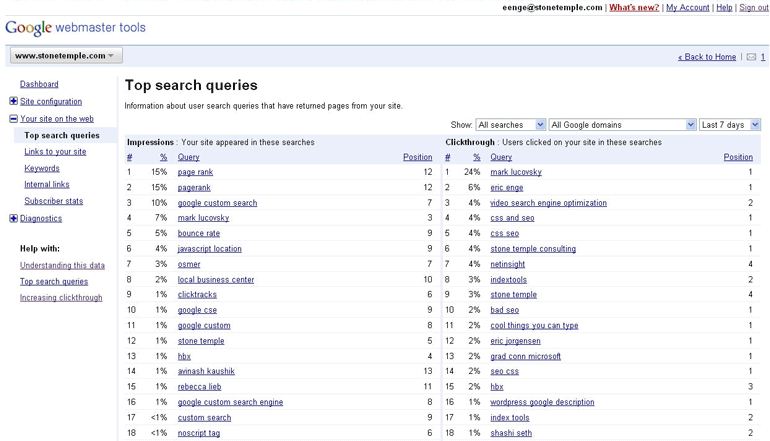Sort Clickthrough table by Position column
Screen dimensions: 770x441
click(738, 157)
